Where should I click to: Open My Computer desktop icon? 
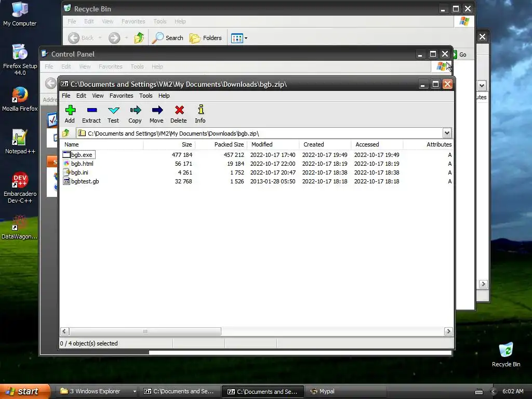tap(20, 14)
